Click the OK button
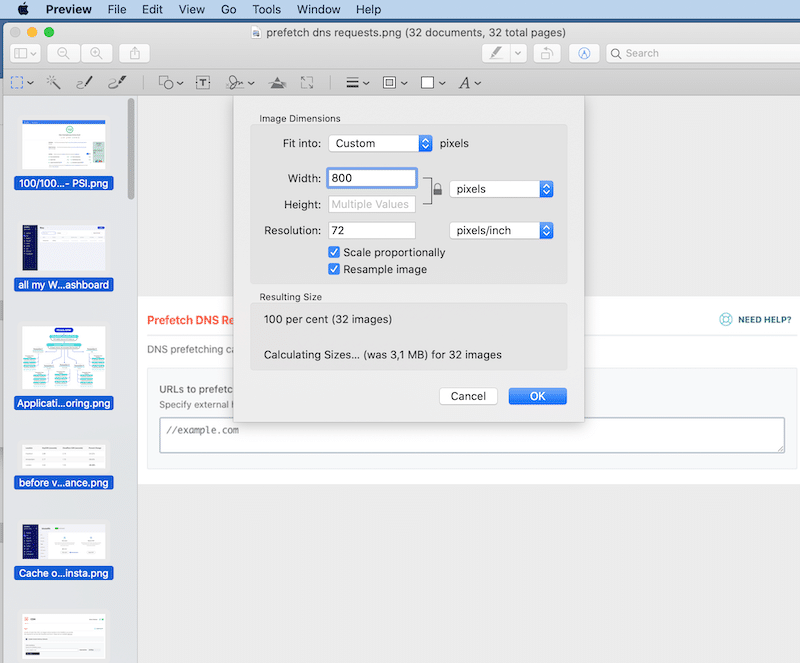The height and width of the screenshot is (663, 800). [x=538, y=396]
